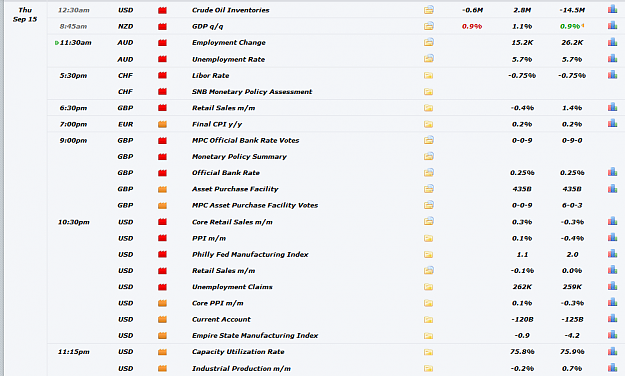Click the 11:15pm time cell
625x376 pixels.
(x=74, y=352)
